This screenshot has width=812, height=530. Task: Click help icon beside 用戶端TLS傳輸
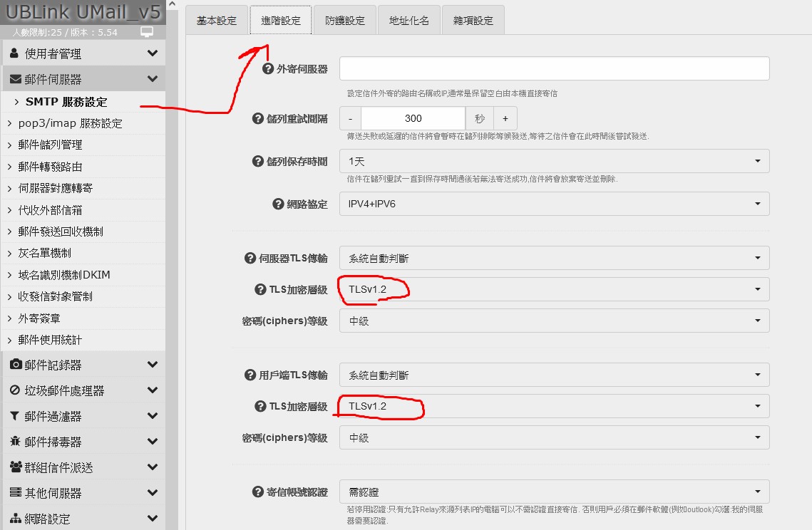(x=250, y=375)
